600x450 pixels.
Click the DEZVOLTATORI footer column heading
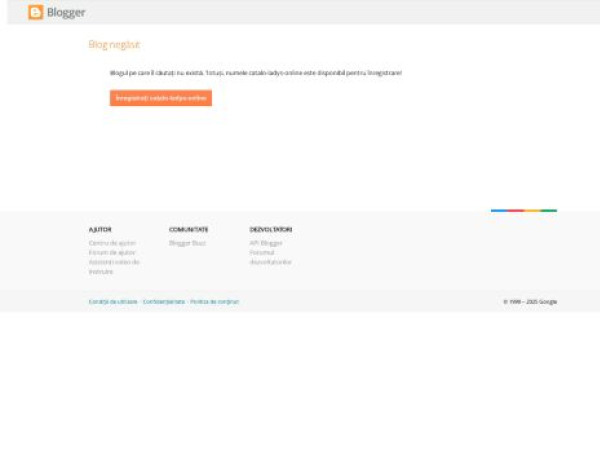[271, 229]
